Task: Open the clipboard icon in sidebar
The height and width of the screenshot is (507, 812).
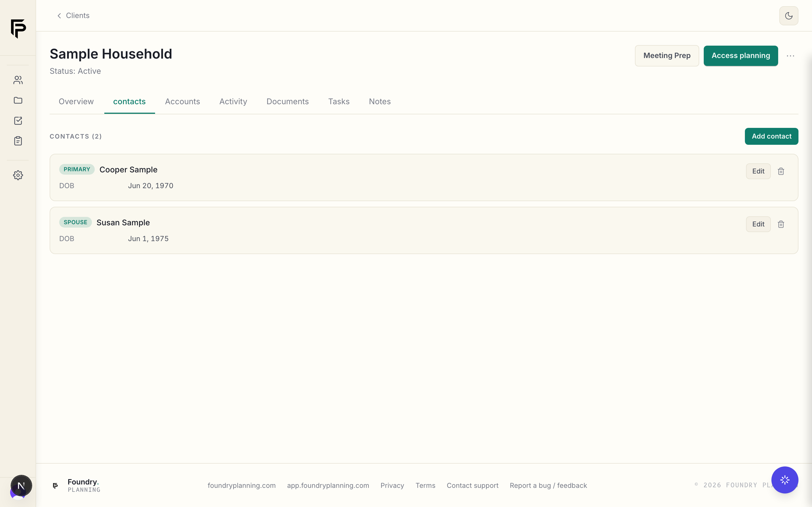Action: (x=18, y=141)
